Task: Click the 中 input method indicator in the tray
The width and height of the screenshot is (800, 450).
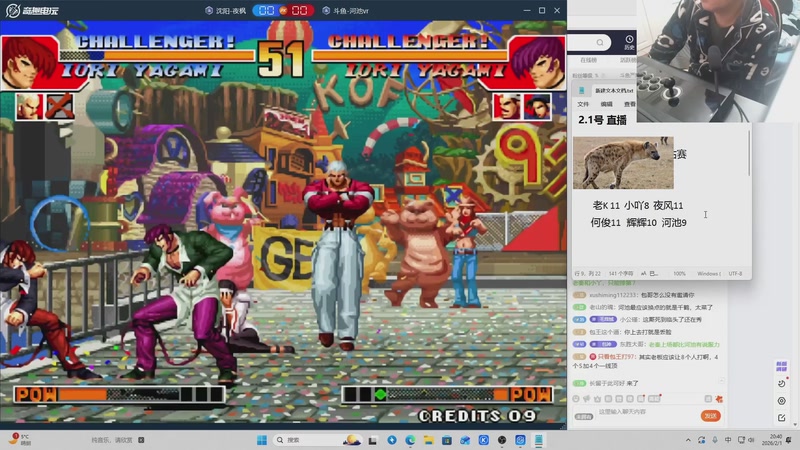Action: click(x=728, y=440)
